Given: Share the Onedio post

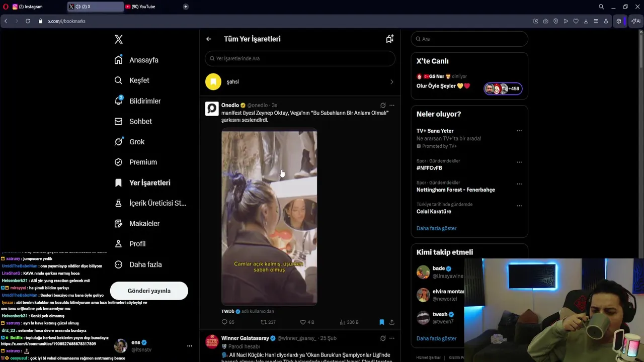Looking at the screenshot, I should [392, 322].
